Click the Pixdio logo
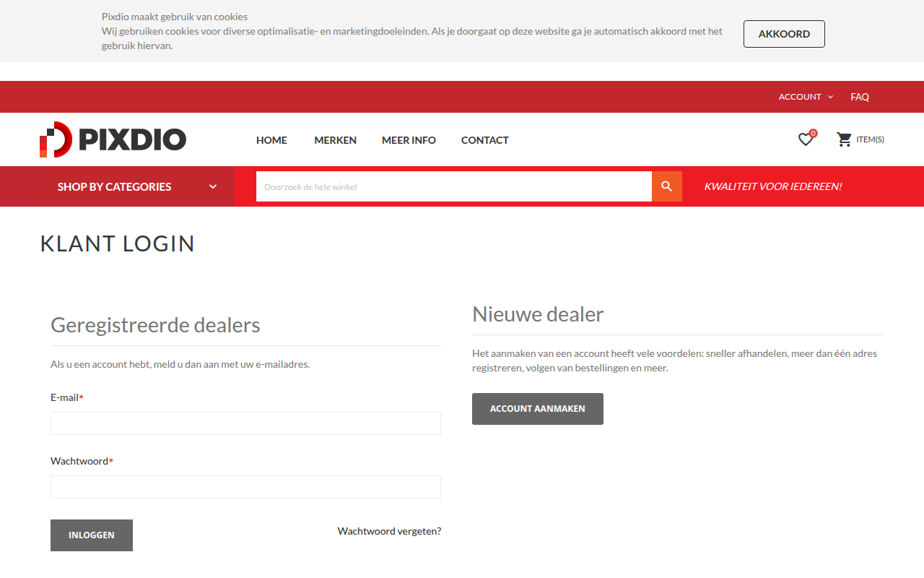The image size is (924, 578). point(113,139)
